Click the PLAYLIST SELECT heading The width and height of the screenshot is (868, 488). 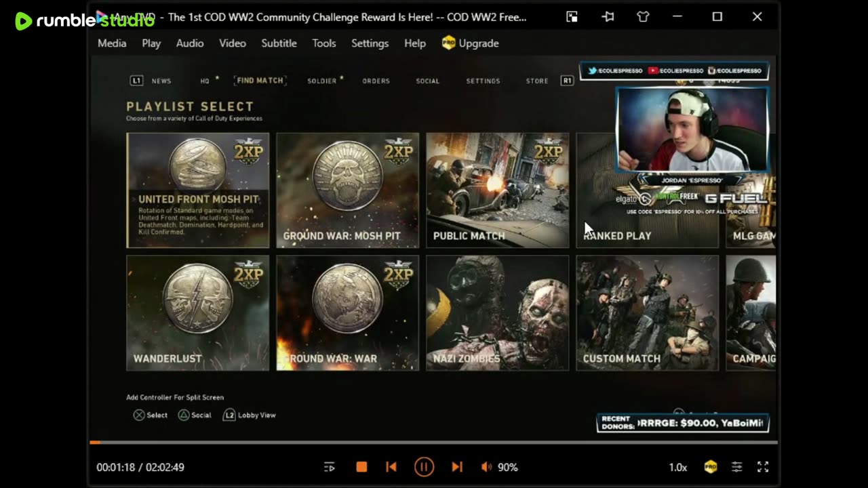[190, 106]
